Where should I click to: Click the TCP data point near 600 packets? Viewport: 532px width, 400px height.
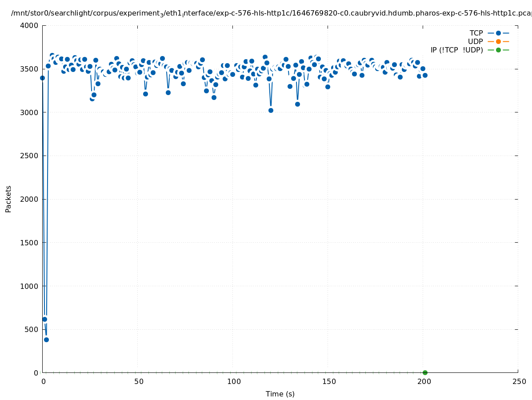[x=44, y=319]
